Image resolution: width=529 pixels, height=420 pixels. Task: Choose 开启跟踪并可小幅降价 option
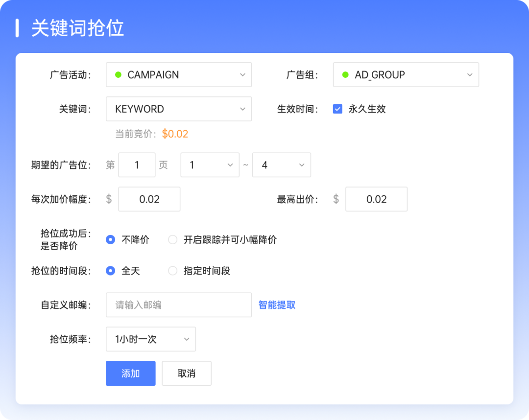172,239
